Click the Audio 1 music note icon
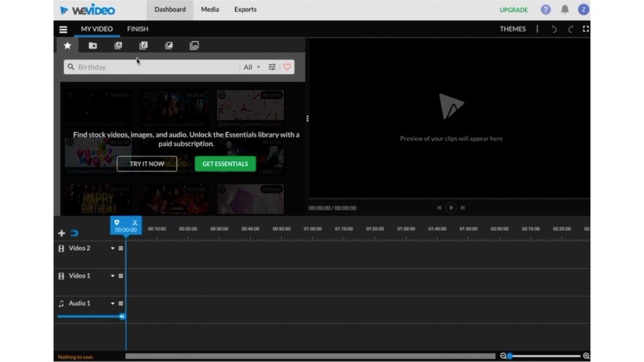This screenshot has width=644, height=362. point(61,304)
